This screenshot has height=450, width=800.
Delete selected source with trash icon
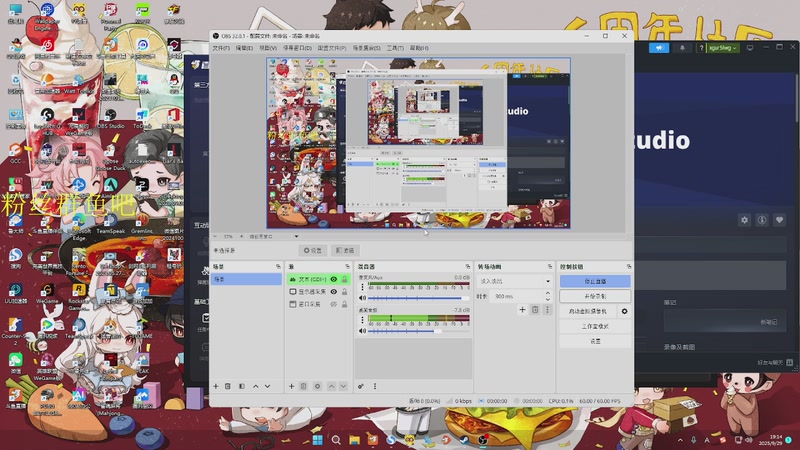(304, 386)
